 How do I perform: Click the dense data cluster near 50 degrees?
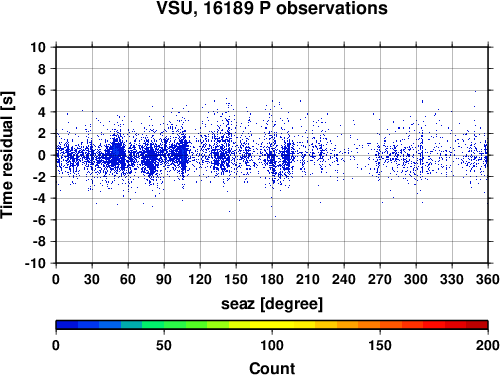tap(116, 153)
